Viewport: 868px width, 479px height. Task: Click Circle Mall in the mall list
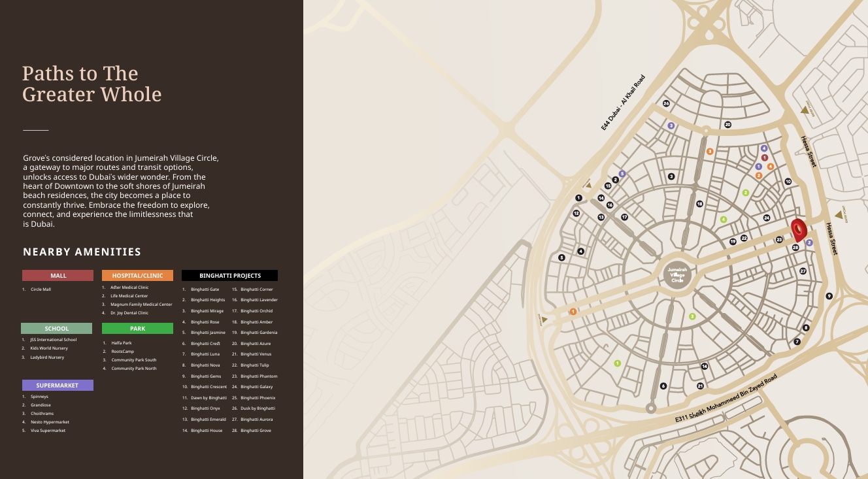click(x=41, y=289)
